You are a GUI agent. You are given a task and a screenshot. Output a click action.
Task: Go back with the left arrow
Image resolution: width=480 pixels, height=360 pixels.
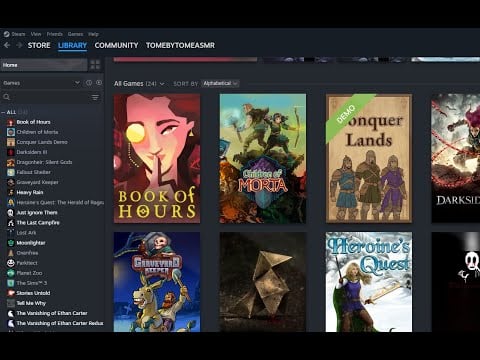(x=7, y=45)
